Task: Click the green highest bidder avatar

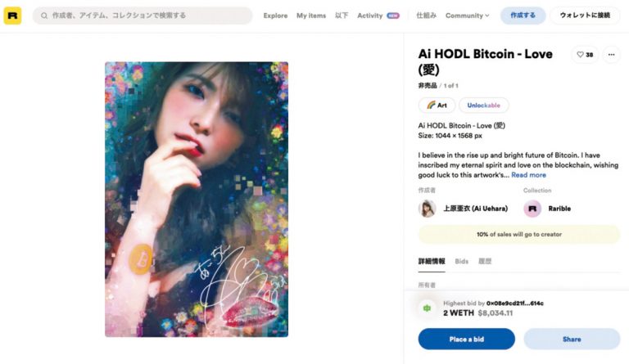Action: 427,308
